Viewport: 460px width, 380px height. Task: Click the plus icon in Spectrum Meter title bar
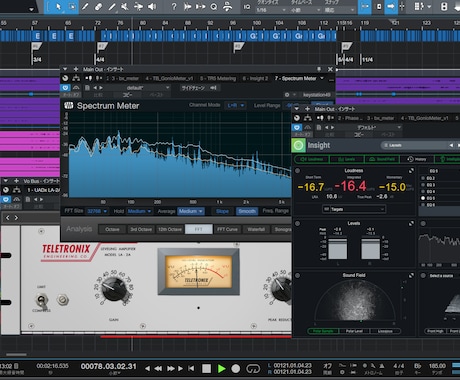pos(76,69)
